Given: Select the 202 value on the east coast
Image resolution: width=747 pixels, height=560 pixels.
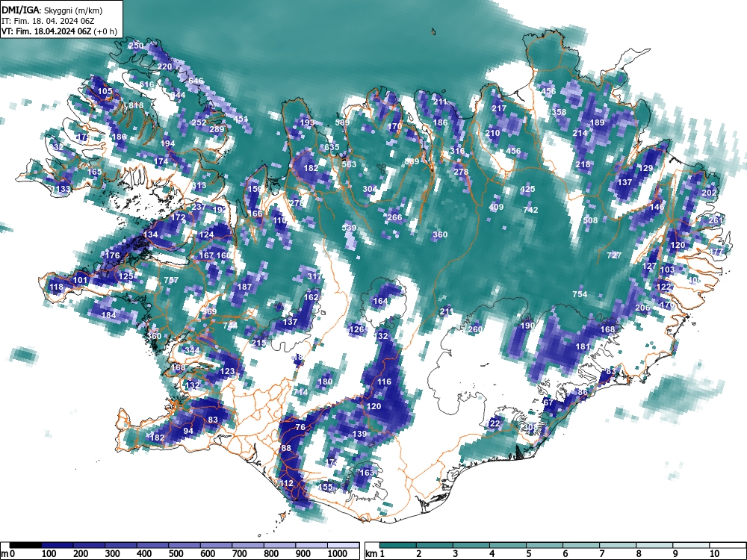Looking at the screenshot, I should click(709, 193).
